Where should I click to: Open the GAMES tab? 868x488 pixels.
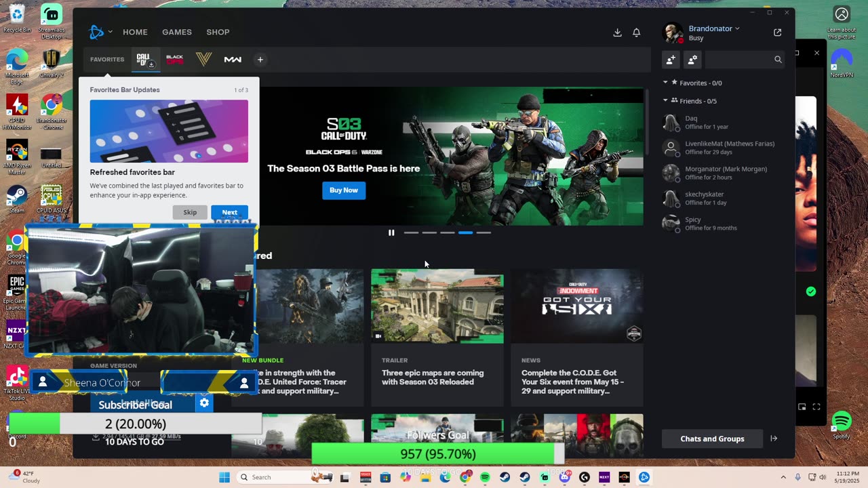coord(177,32)
